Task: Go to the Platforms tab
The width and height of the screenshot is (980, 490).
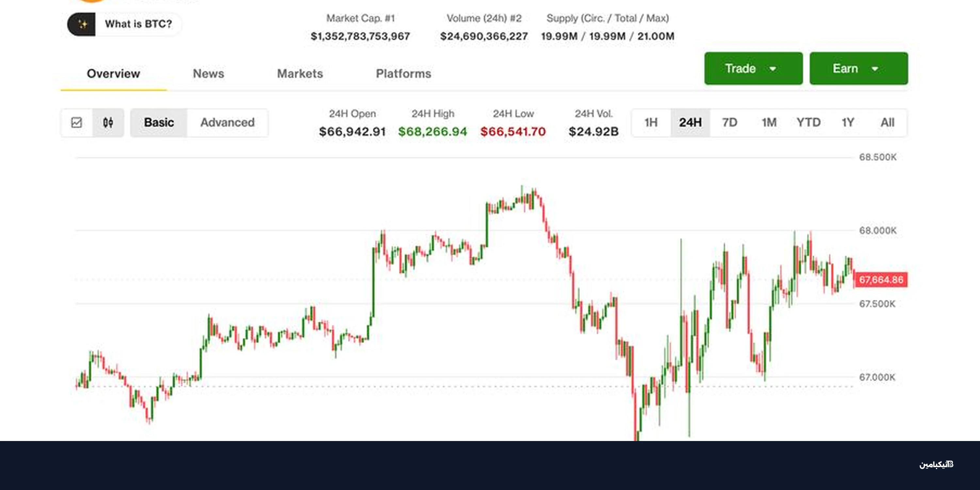Action: [x=403, y=73]
